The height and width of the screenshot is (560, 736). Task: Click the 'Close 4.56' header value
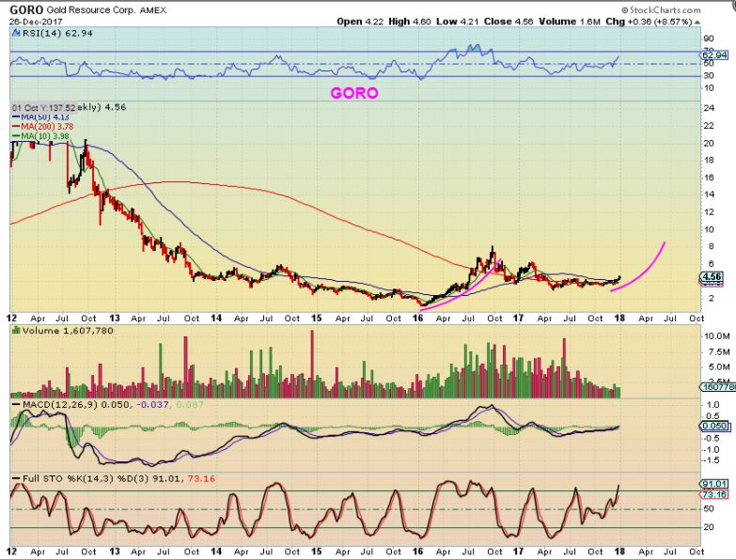509,22
